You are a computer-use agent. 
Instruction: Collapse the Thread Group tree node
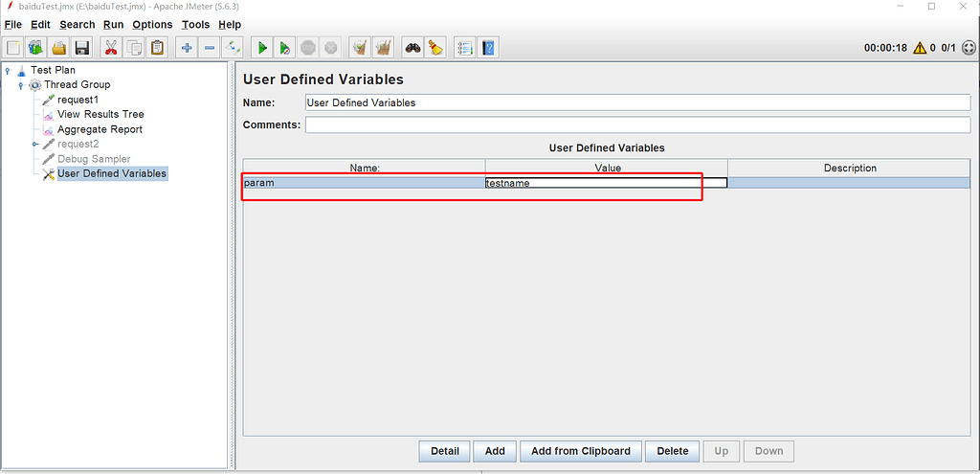[x=21, y=85]
